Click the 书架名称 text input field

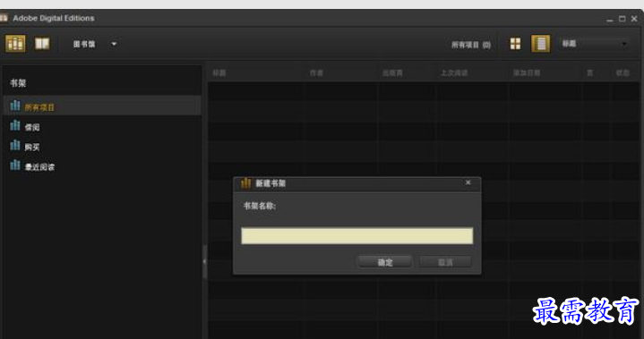tap(356, 236)
